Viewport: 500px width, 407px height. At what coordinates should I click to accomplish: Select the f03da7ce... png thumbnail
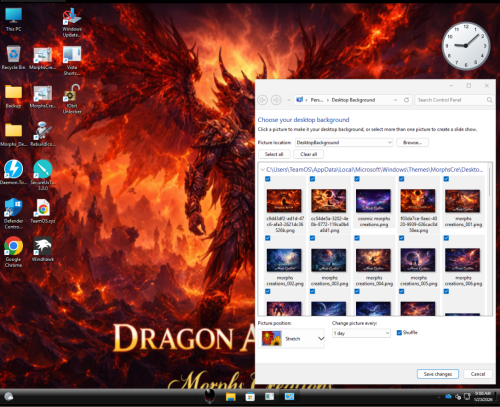click(x=418, y=201)
